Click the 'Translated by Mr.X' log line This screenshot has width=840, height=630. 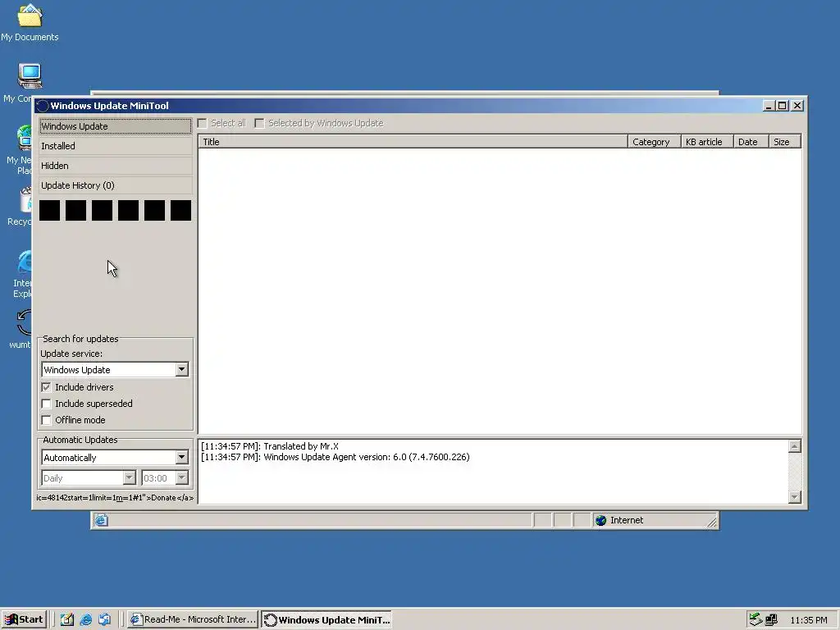point(270,446)
